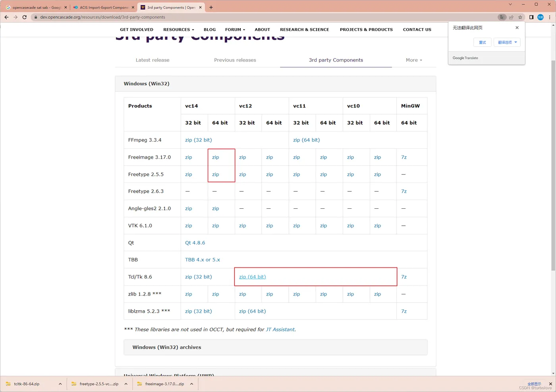Click 全部显示 to show all downloads
556x392 pixels.
click(x=534, y=384)
